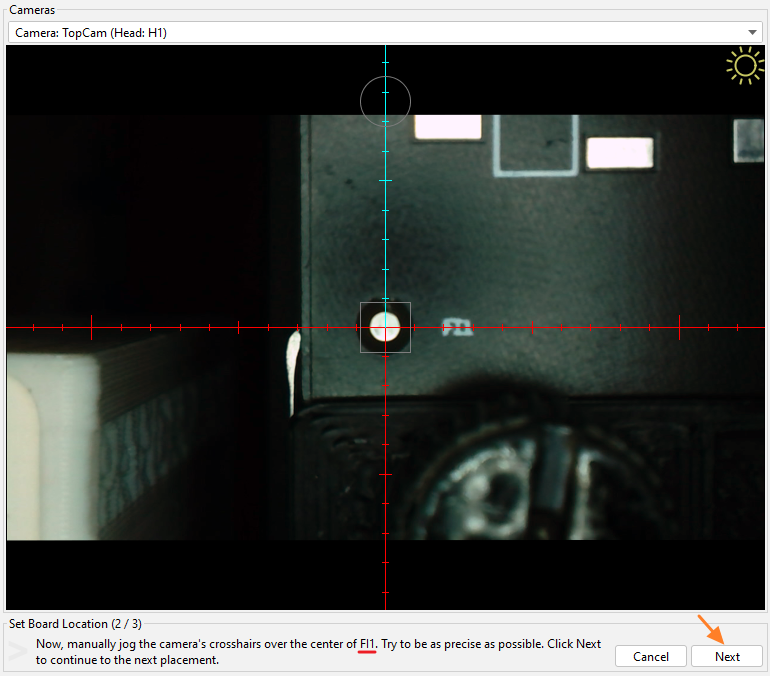This screenshot has height=676, width=770.
Task: Click the white fiducial dot at crosshair center
Action: tap(385, 327)
